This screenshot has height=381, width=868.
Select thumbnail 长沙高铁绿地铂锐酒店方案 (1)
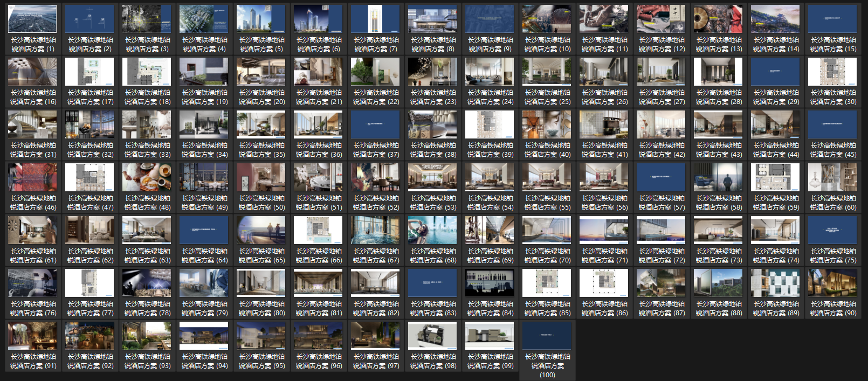(x=33, y=19)
